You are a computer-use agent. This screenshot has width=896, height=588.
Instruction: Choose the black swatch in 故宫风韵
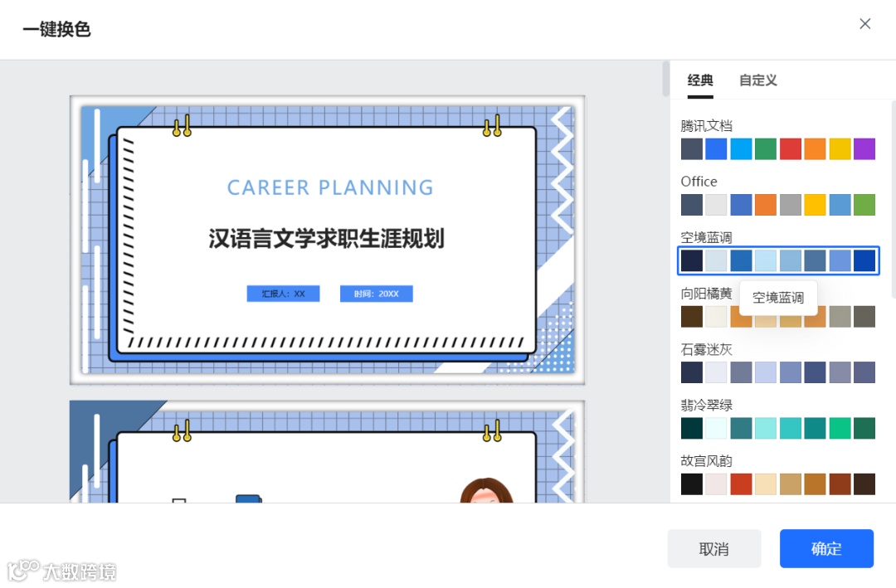691,484
